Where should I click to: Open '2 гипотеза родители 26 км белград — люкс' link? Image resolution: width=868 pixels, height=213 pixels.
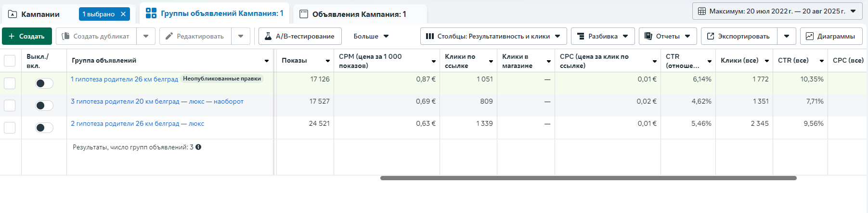tap(137, 124)
